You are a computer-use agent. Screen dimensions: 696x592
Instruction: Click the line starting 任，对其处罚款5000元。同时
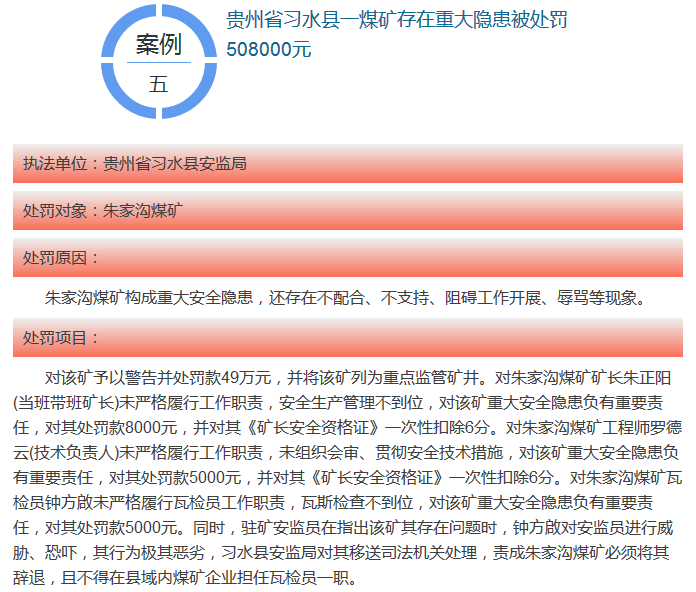point(344,527)
